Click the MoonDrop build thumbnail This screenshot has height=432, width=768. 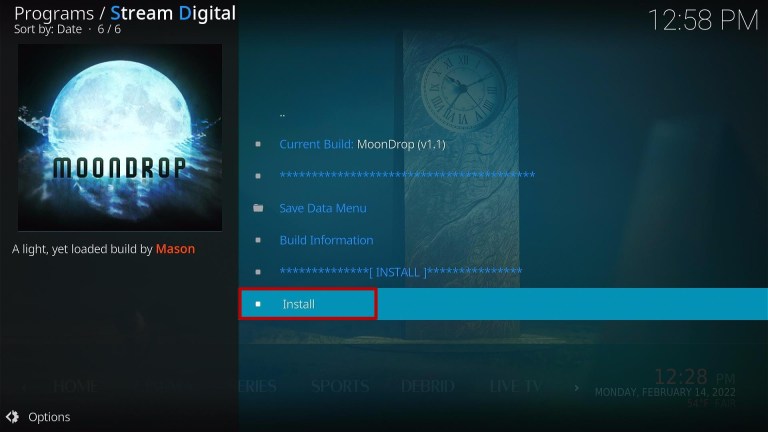[120, 137]
